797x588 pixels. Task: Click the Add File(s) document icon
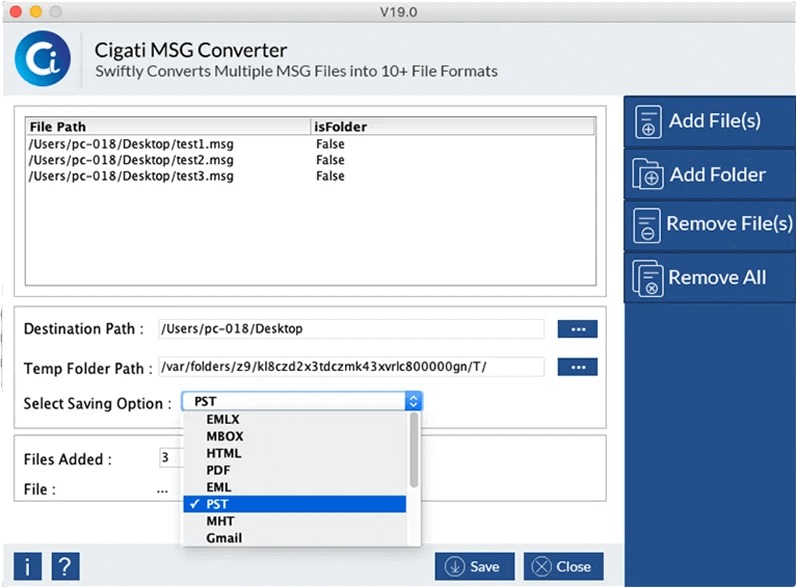(648, 122)
